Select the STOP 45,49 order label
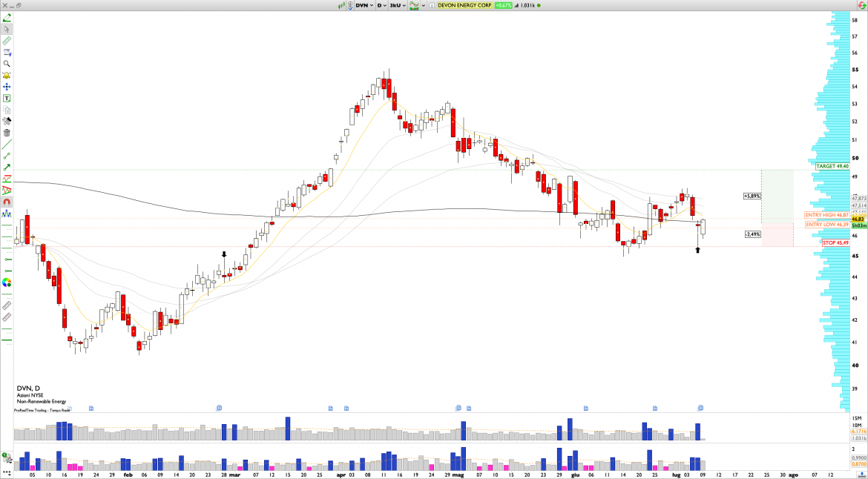Screen dimensions: 868x479 835,242
